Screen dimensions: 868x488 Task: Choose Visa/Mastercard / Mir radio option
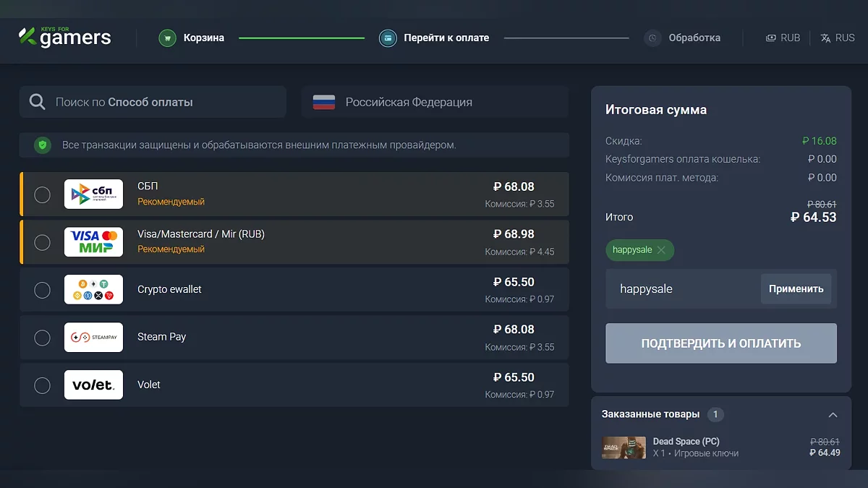pyautogui.click(x=43, y=242)
